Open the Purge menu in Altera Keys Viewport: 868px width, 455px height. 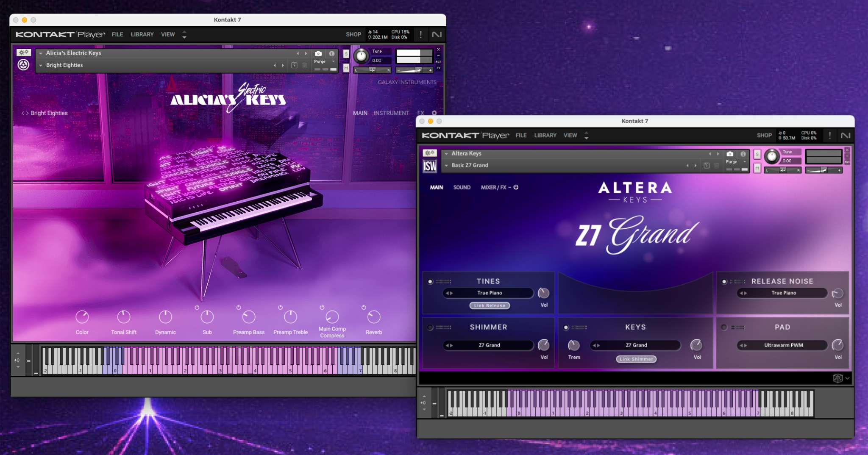click(x=736, y=162)
